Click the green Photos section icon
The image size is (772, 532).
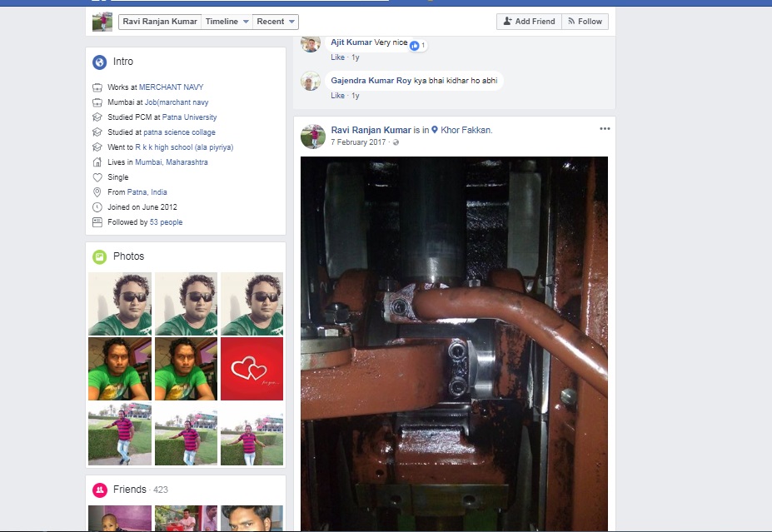tap(99, 257)
